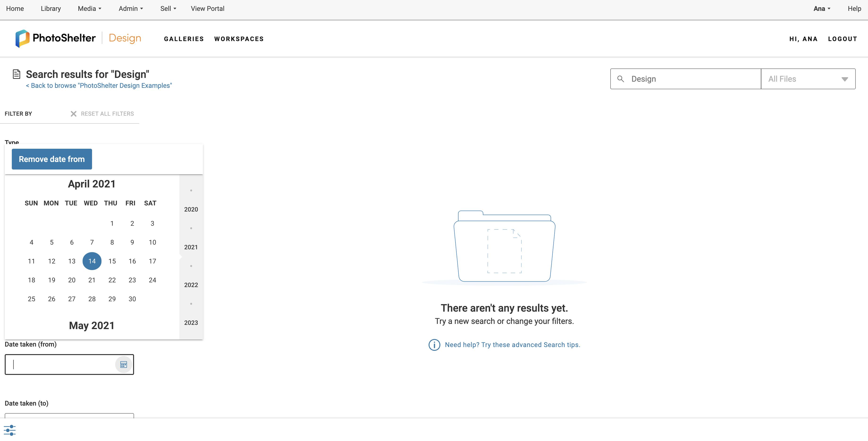Screen dimensions: 868x441
Task: Select April 21 in the calendar
Action: (92, 280)
